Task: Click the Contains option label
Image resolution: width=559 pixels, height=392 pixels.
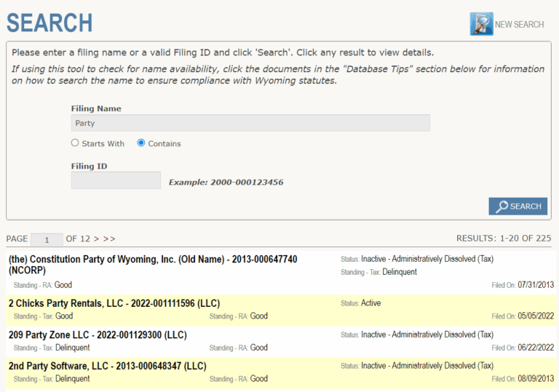Action: coord(164,144)
